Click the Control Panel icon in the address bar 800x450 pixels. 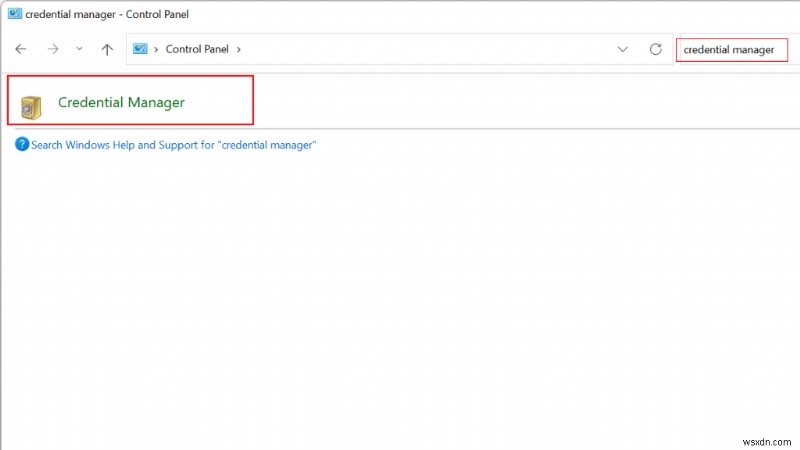tap(140, 49)
